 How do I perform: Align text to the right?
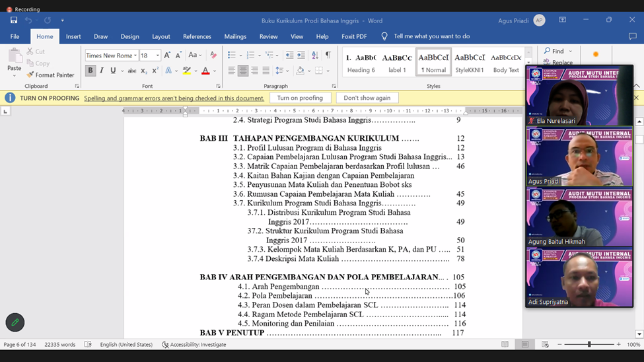coord(254,71)
